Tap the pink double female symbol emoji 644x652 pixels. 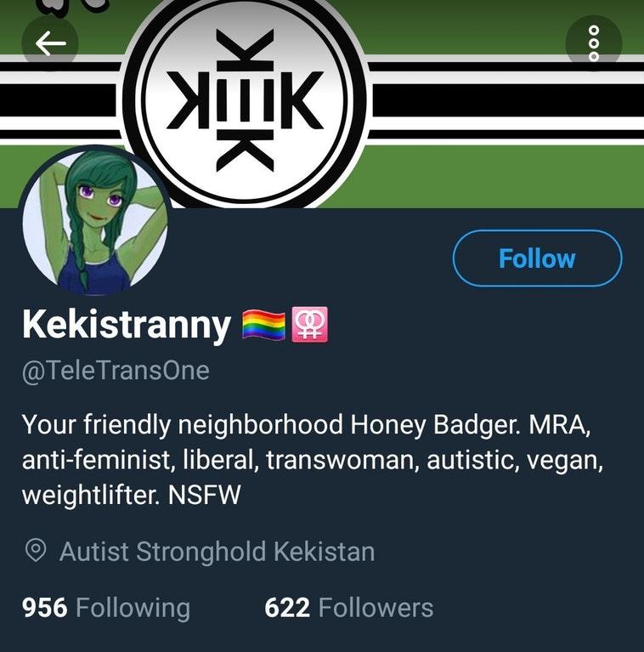309,325
